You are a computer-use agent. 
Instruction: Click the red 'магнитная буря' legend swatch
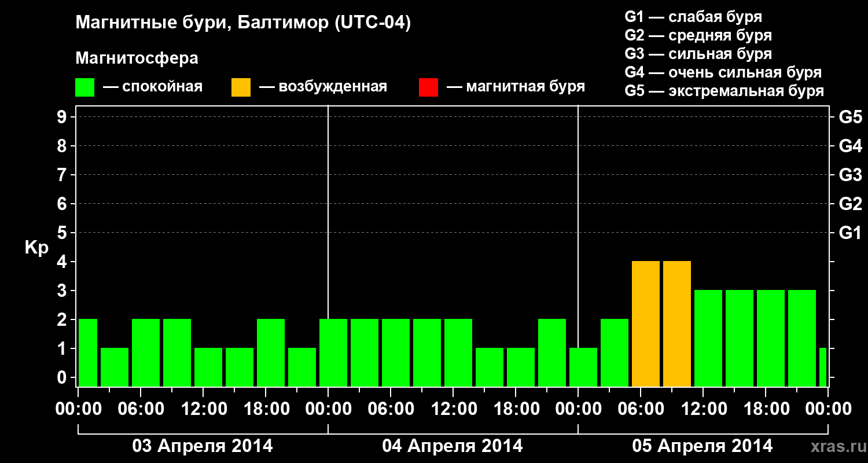[428, 87]
